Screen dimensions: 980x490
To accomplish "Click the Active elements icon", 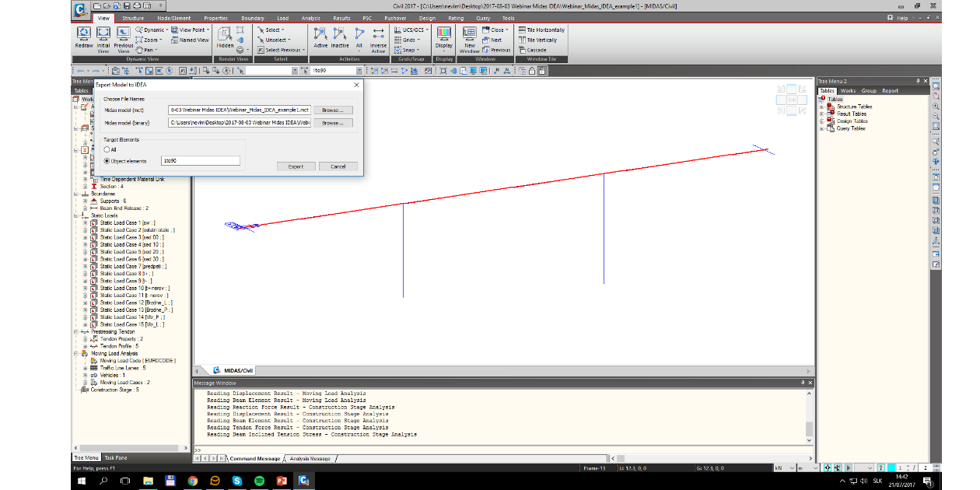I will (320, 34).
